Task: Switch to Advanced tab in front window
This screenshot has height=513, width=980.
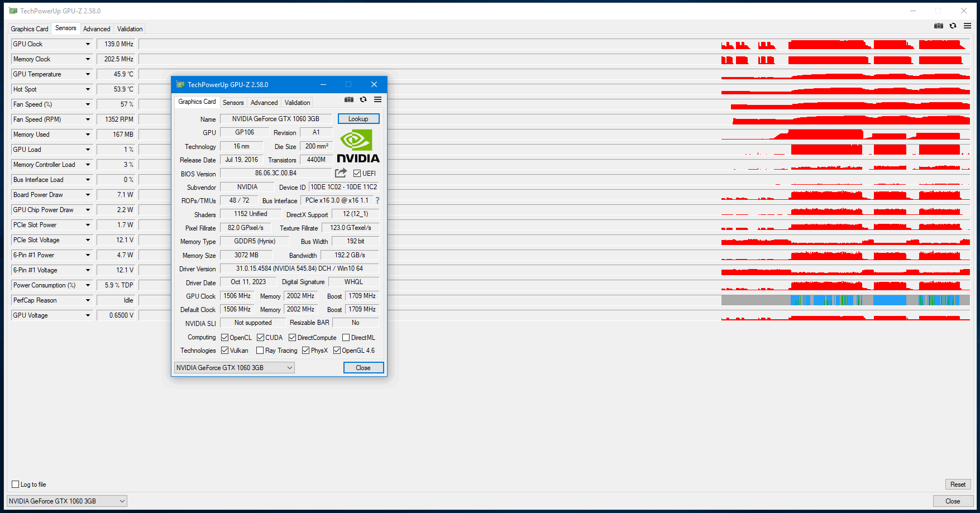Action: [x=264, y=103]
